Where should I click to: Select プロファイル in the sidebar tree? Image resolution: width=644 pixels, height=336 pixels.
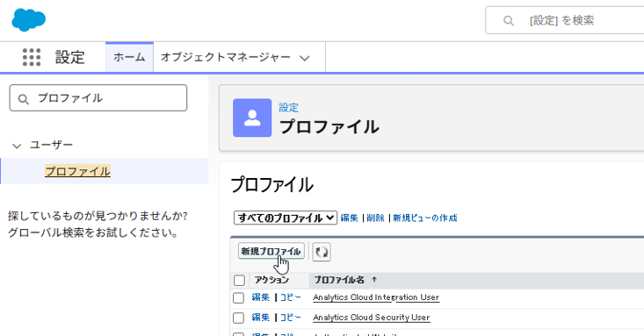coord(77,171)
